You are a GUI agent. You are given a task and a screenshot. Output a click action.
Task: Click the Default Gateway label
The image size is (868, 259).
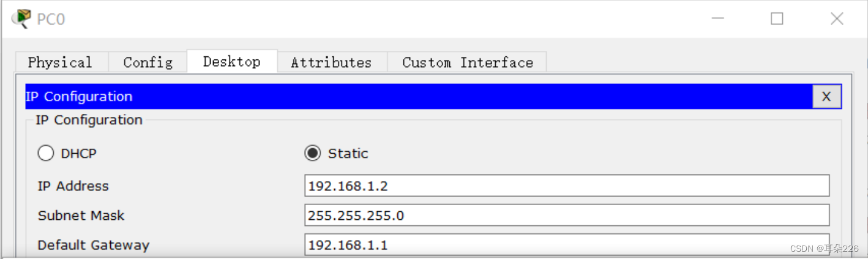coord(93,245)
